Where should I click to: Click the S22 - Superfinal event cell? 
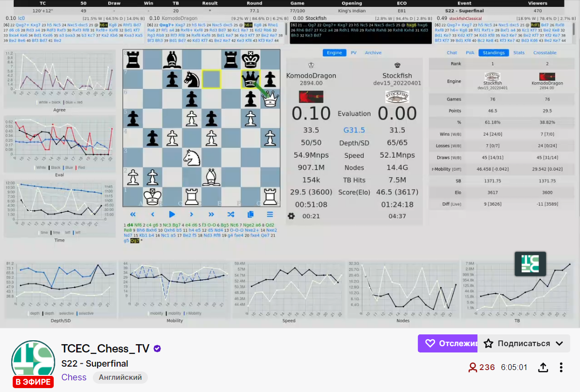tap(464, 11)
